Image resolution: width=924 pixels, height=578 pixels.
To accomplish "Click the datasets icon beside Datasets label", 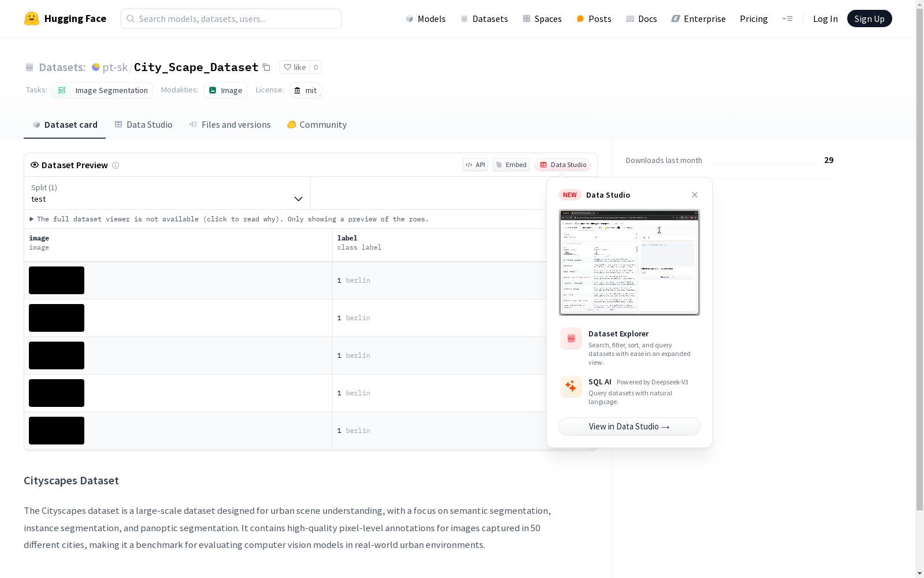I will [29, 67].
